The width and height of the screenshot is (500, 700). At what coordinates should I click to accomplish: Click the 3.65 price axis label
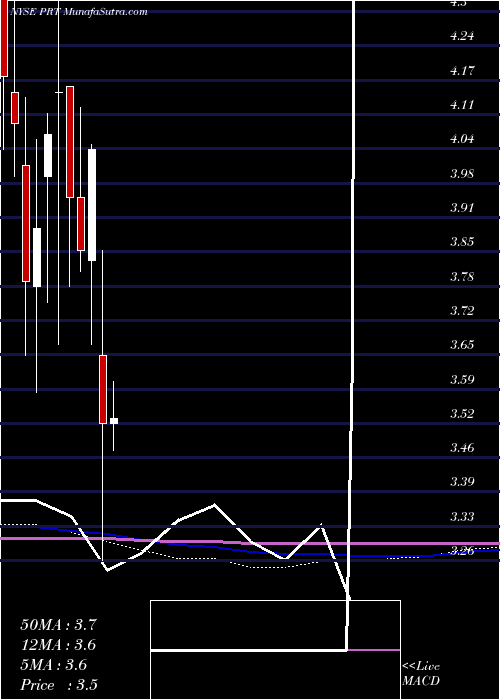pyautogui.click(x=462, y=345)
